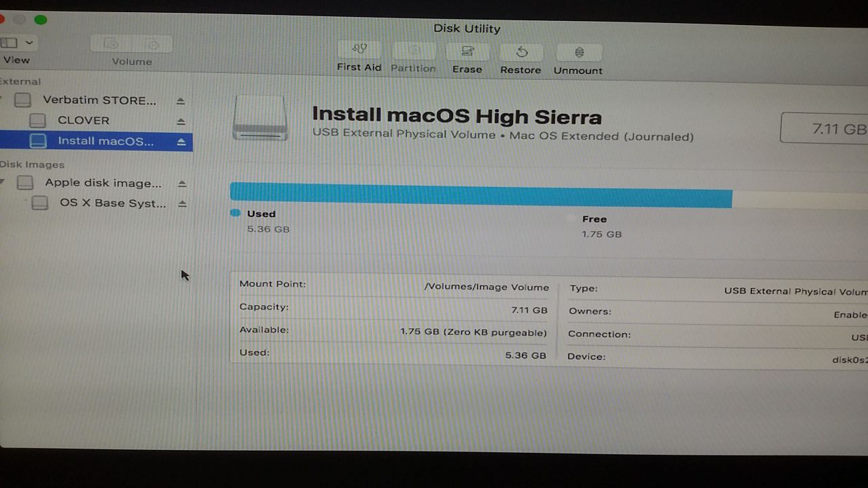
Task: Eject the OS X Base System volume
Action: 182,204
